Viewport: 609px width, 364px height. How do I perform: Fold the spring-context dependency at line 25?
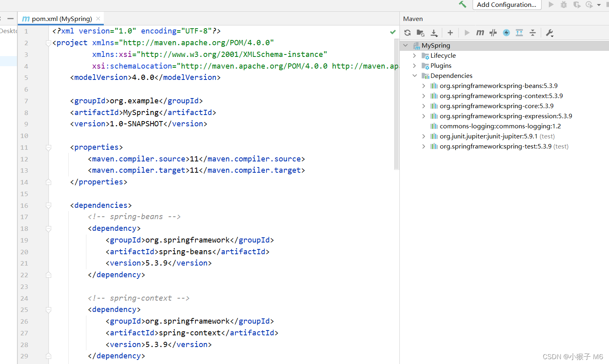[48, 310]
